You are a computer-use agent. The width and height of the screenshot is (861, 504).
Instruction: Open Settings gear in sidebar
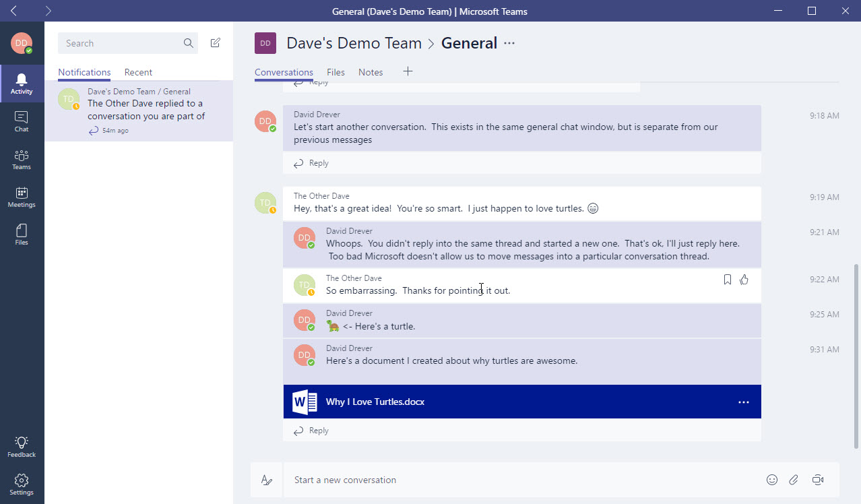pyautogui.click(x=22, y=484)
